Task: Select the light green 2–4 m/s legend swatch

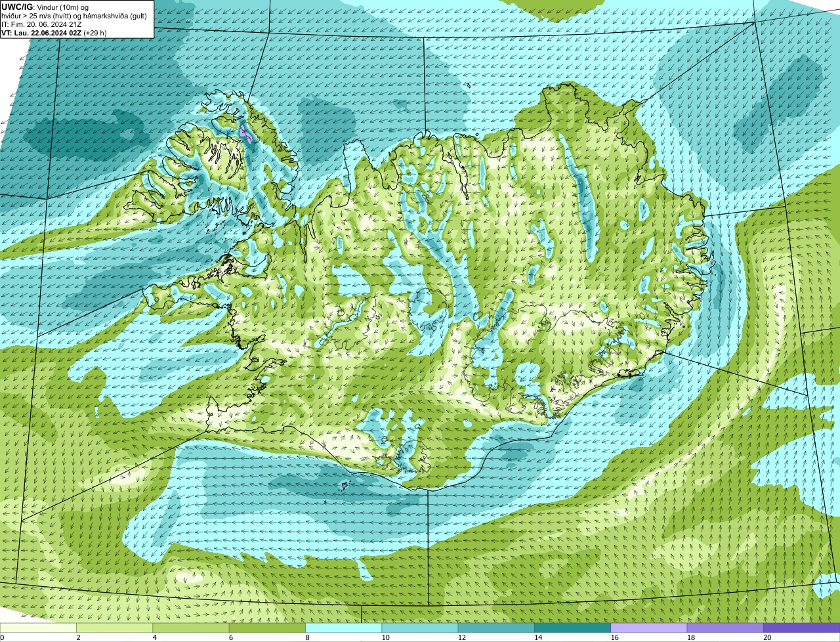Action: [x=115, y=628]
